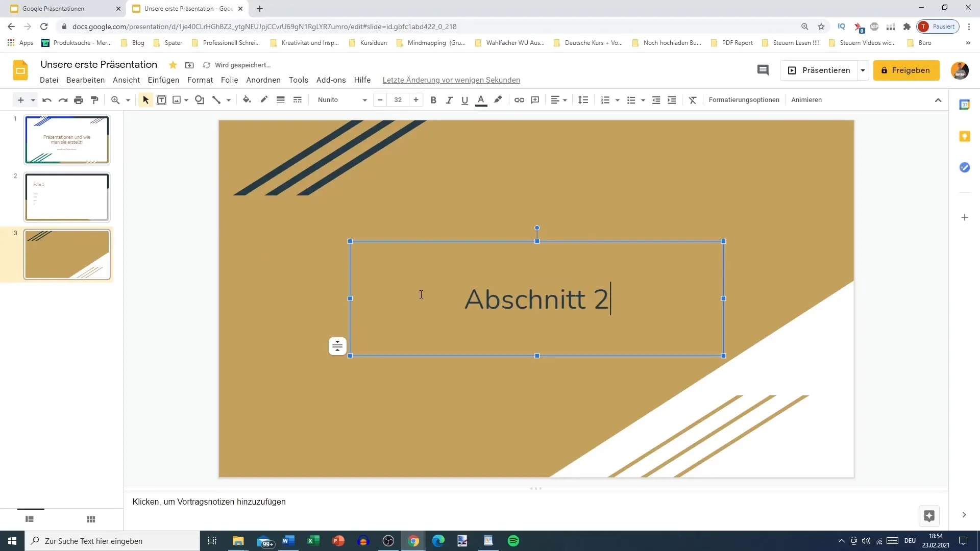Image resolution: width=980 pixels, height=551 pixels.
Task: Activate the paint format roller tool
Action: (x=94, y=100)
